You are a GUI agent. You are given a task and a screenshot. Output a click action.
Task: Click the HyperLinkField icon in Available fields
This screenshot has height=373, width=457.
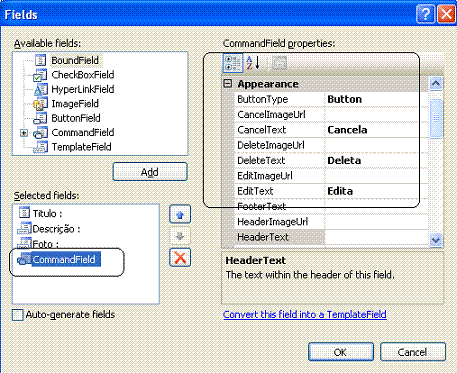(x=41, y=89)
